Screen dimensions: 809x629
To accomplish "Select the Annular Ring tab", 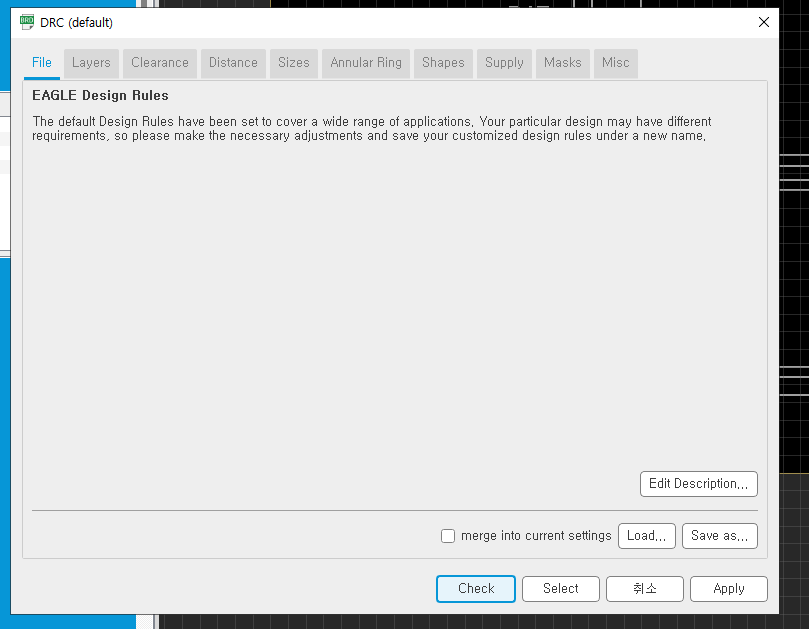I will pos(366,63).
